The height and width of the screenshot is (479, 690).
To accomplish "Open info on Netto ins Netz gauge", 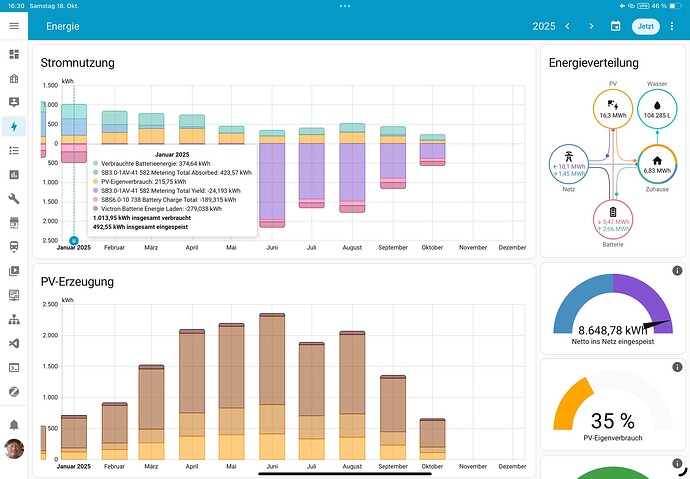I will click(x=677, y=271).
